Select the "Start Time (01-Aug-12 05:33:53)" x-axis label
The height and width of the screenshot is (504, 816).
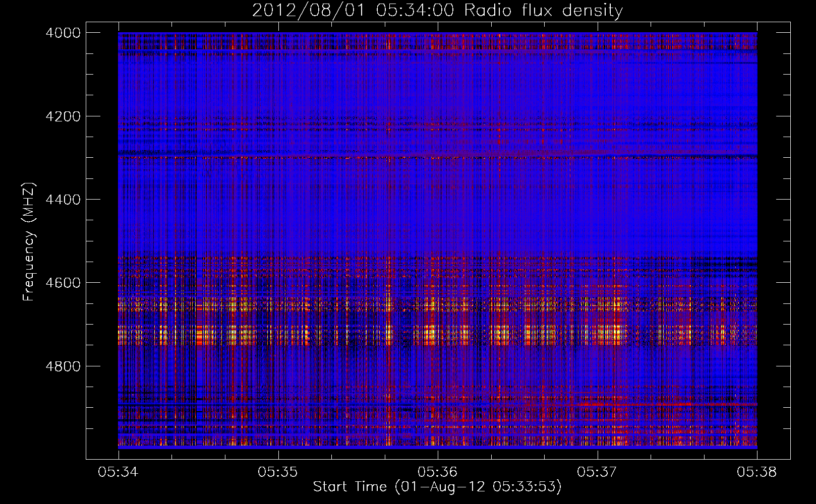pos(437,487)
